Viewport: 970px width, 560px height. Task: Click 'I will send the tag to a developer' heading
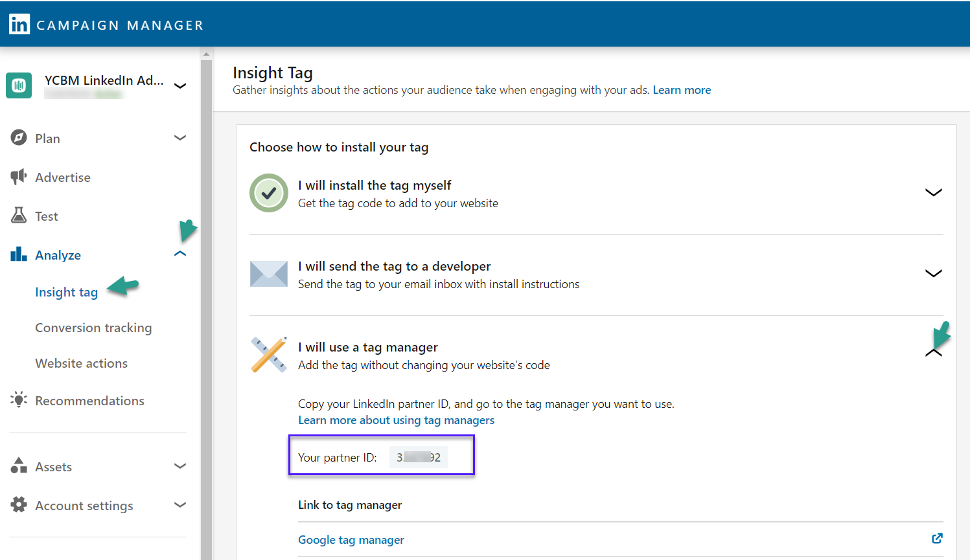[x=395, y=266]
